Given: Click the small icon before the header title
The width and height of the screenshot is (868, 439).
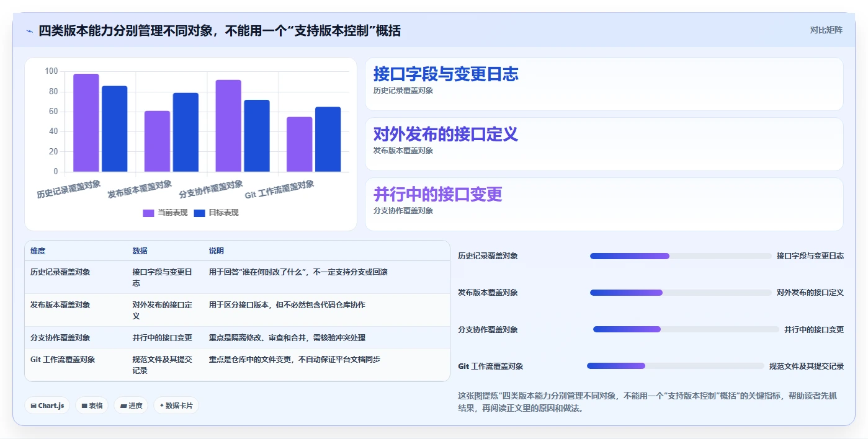Looking at the screenshot, I should (x=29, y=30).
